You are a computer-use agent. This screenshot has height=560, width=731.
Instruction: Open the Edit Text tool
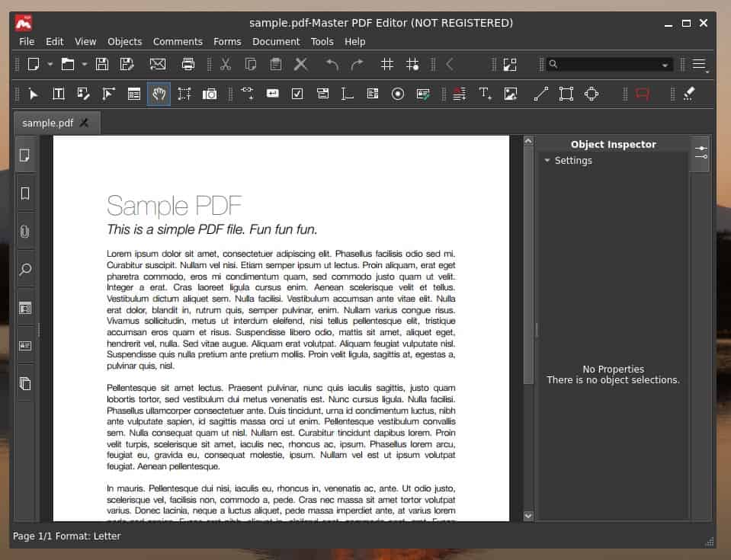pyautogui.click(x=58, y=94)
